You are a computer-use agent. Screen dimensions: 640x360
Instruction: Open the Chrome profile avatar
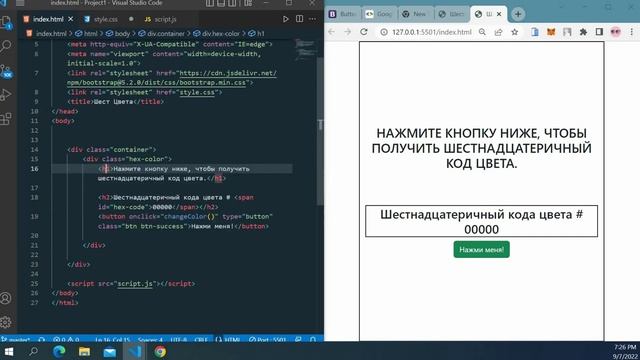616,32
